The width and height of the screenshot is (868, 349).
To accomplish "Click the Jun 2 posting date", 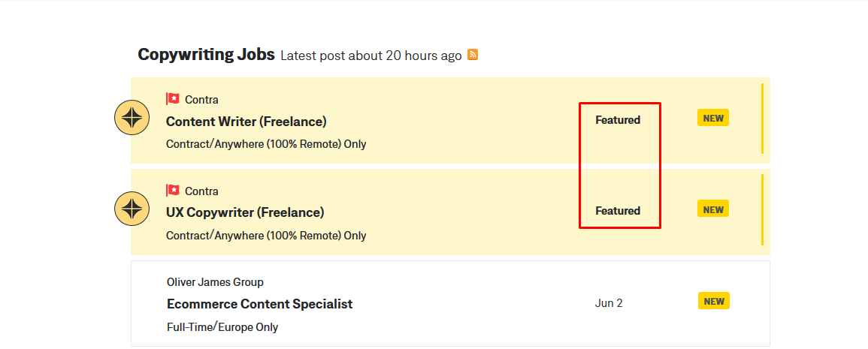I will point(609,303).
